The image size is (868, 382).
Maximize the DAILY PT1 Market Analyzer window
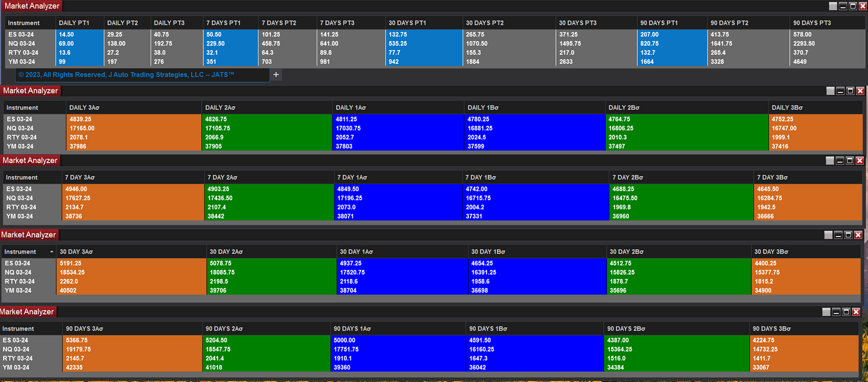[x=853, y=6]
